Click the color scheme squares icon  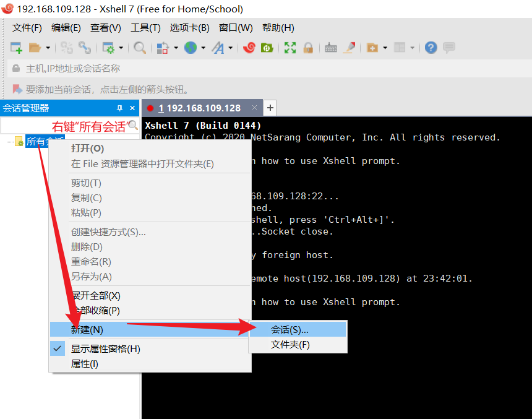163,48
